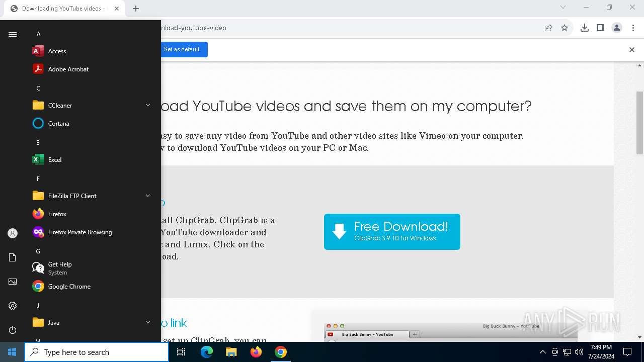Open the CCleaner folder icon
The width and height of the screenshot is (644, 362).
pos(38,106)
